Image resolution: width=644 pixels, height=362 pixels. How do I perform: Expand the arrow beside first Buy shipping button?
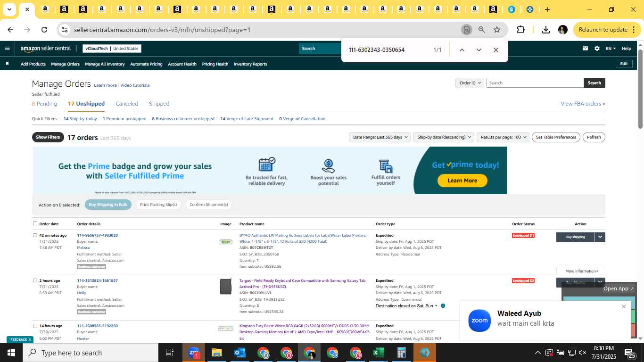click(600, 237)
